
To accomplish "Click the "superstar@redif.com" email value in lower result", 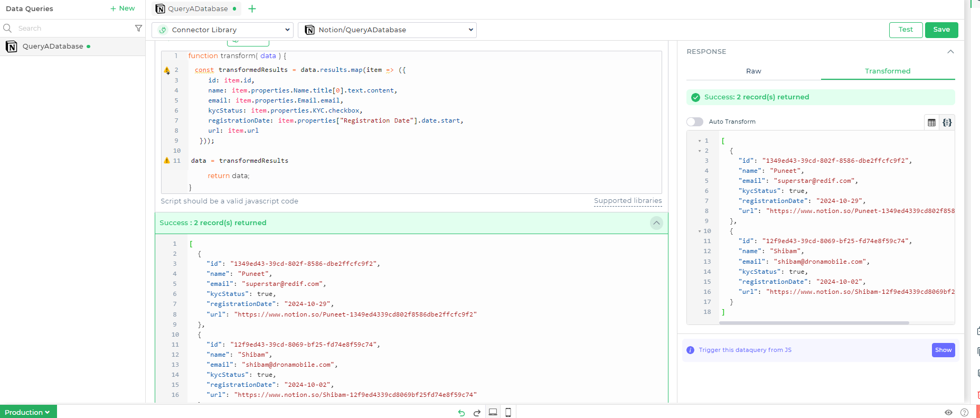I will [x=282, y=284].
